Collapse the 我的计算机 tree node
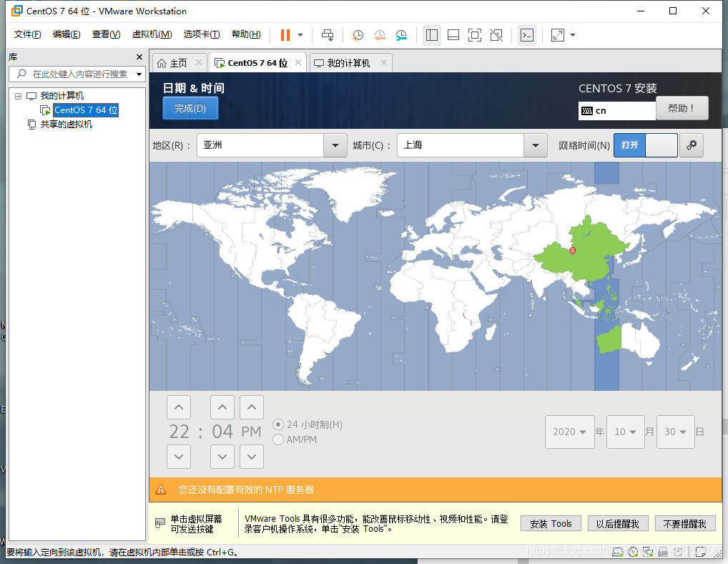Image resolution: width=728 pixels, height=564 pixels. [x=18, y=96]
